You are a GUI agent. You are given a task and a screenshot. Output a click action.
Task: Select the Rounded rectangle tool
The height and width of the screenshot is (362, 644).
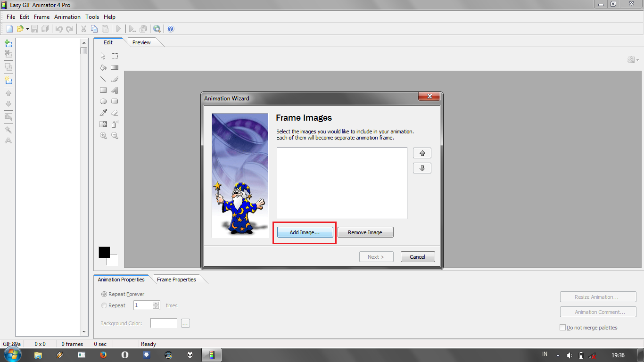115,101
